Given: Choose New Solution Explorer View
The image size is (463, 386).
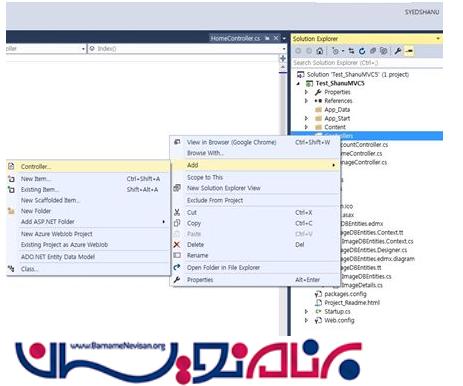Looking at the screenshot, I should [255, 188].
